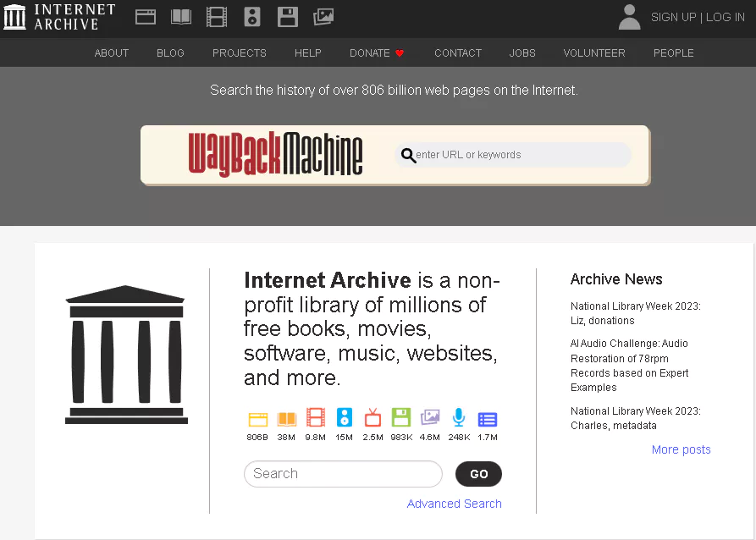
Task: Open the Web icon in top navigation
Action: [145, 18]
